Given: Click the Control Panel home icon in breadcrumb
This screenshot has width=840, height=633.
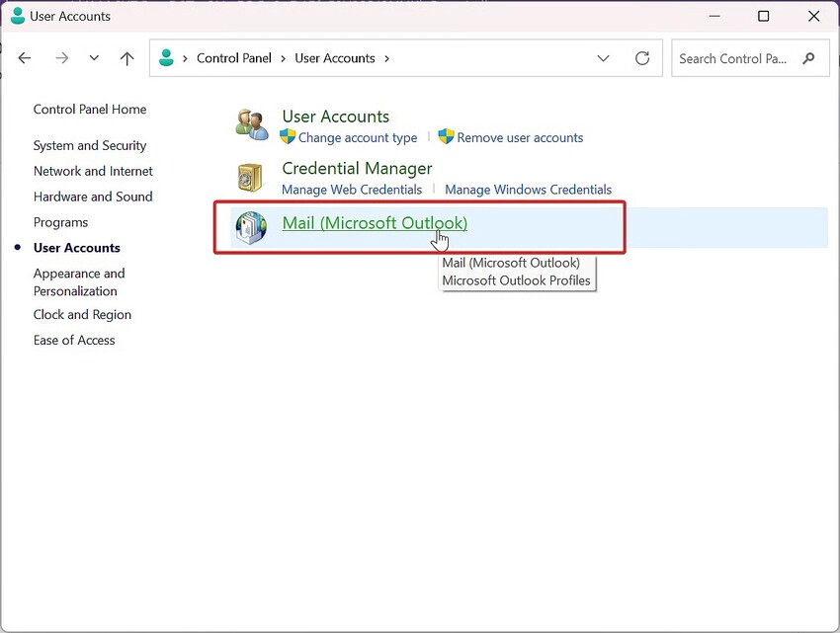Looking at the screenshot, I should pyautogui.click(x=165, y=58).
